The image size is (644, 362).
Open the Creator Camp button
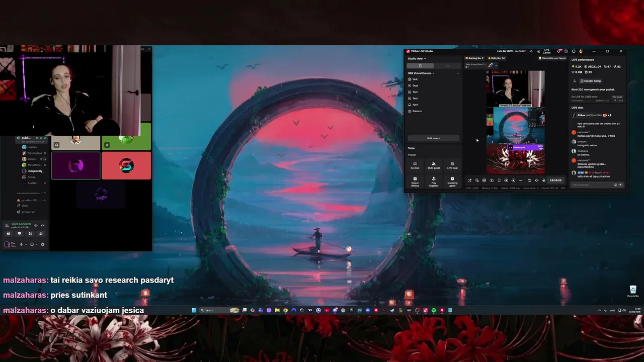pos(591,81)
